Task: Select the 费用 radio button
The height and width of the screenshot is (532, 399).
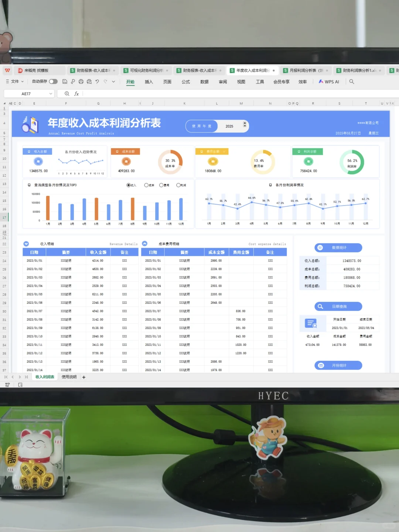Action: click(161, 185)
